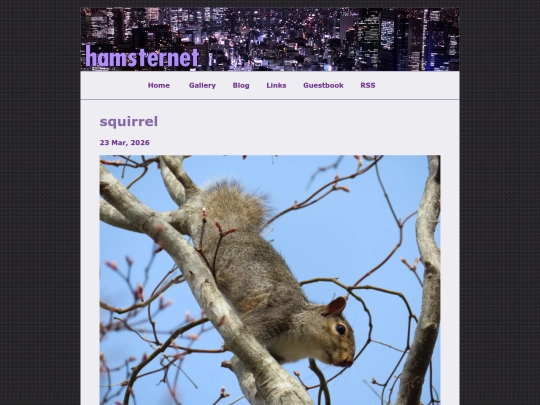Select the date 23 Mar, 2026
The width and height of the screenshot is (540, 405).
click(124, 143)
